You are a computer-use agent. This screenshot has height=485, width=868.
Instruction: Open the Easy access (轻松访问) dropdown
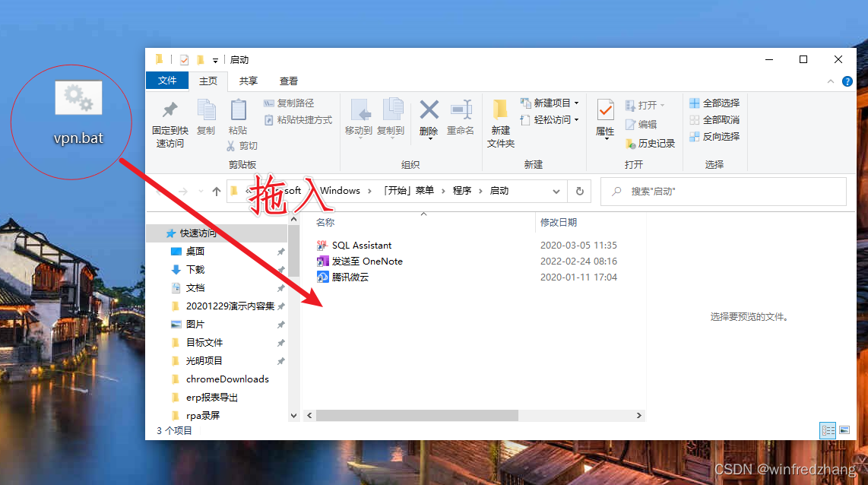pos(550,119)
